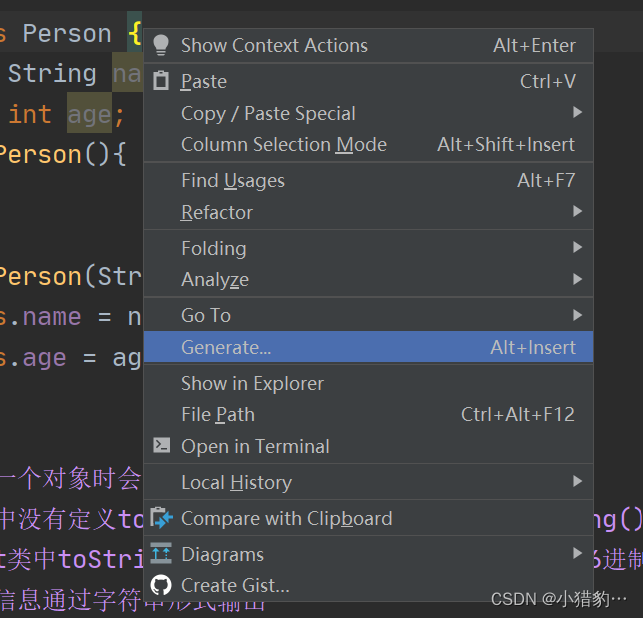Click the File Path menu item
The image size is (643, 618).
coord(218,414)
